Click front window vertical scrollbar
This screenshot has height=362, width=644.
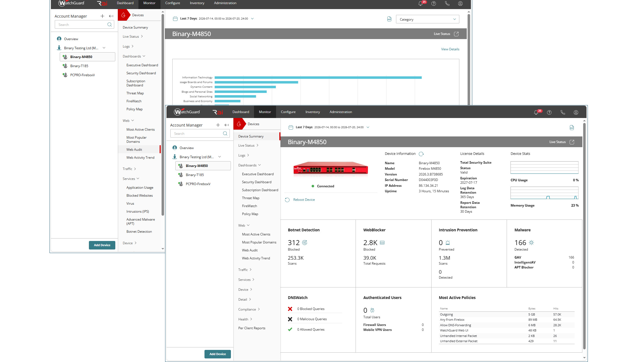pos(584,237)
